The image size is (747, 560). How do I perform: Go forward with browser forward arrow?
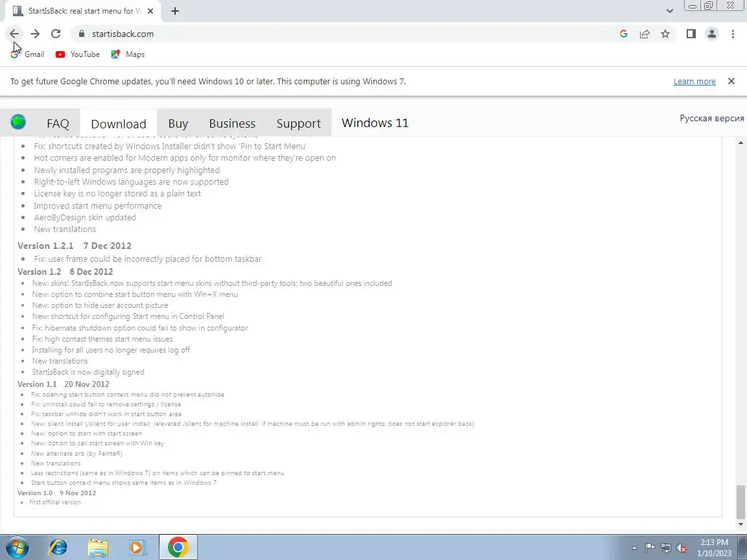pos(35,34)
